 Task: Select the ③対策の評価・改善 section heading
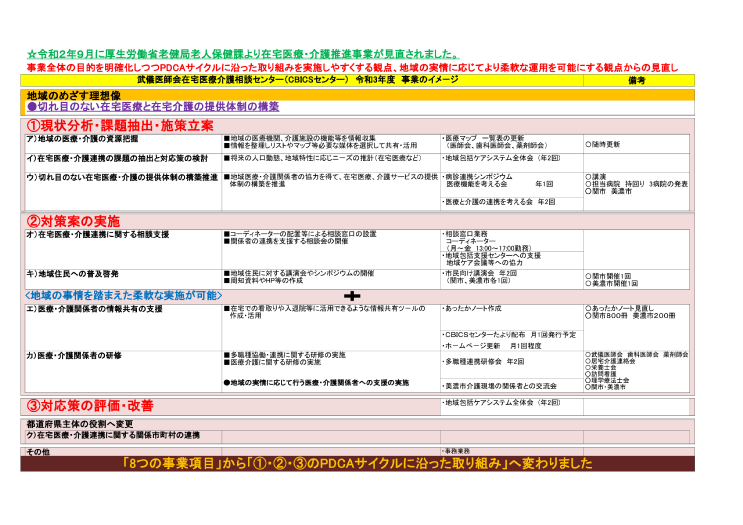tap(90, 406)
